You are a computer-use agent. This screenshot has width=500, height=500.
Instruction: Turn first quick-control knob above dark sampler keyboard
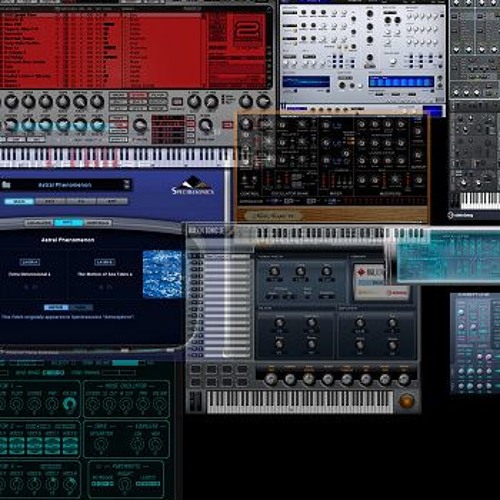coord(270,379)
